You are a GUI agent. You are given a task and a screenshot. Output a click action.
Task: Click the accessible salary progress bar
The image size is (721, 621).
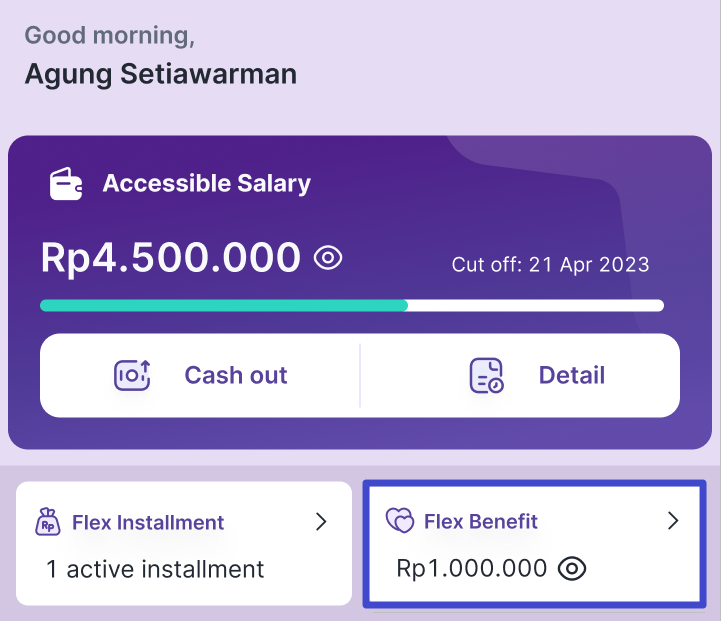pos(351,305)
